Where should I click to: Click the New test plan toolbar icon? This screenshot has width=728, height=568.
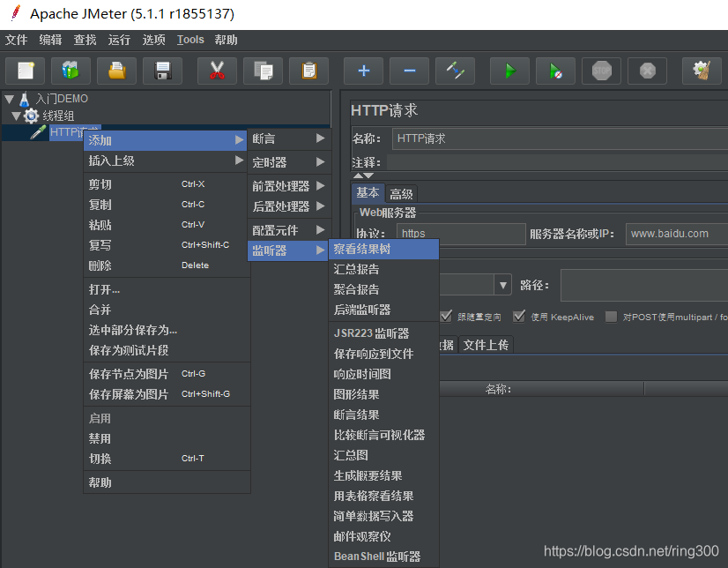pyautogui.click(x=25, y=71)
